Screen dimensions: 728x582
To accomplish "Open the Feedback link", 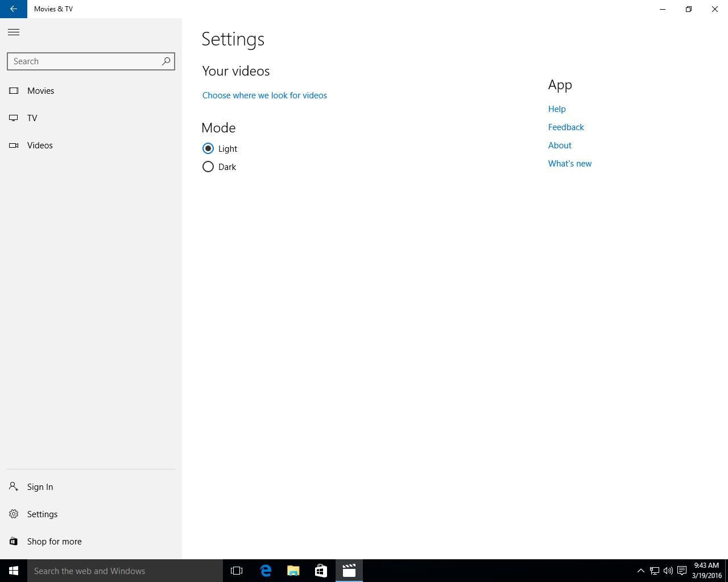I will (566, 127).
